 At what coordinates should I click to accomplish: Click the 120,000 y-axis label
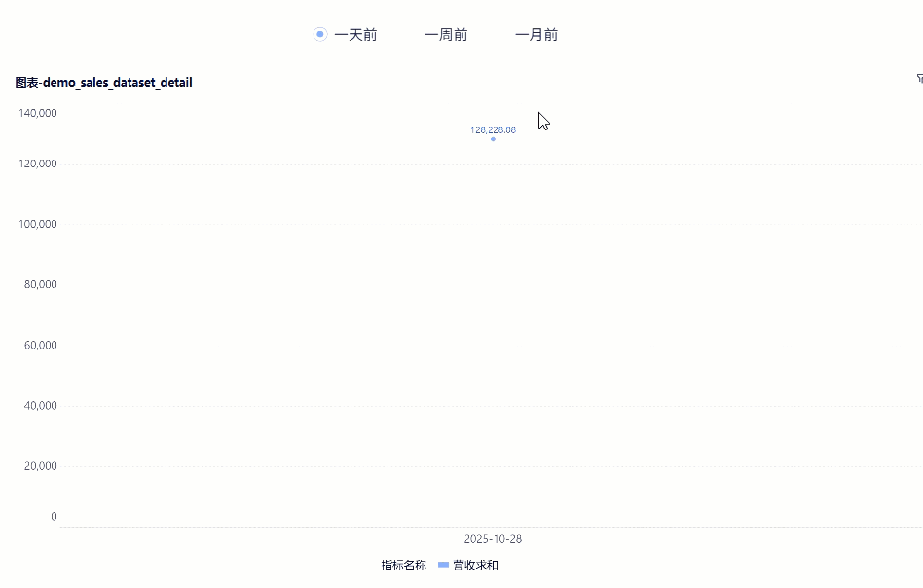[x=38, y=164]
